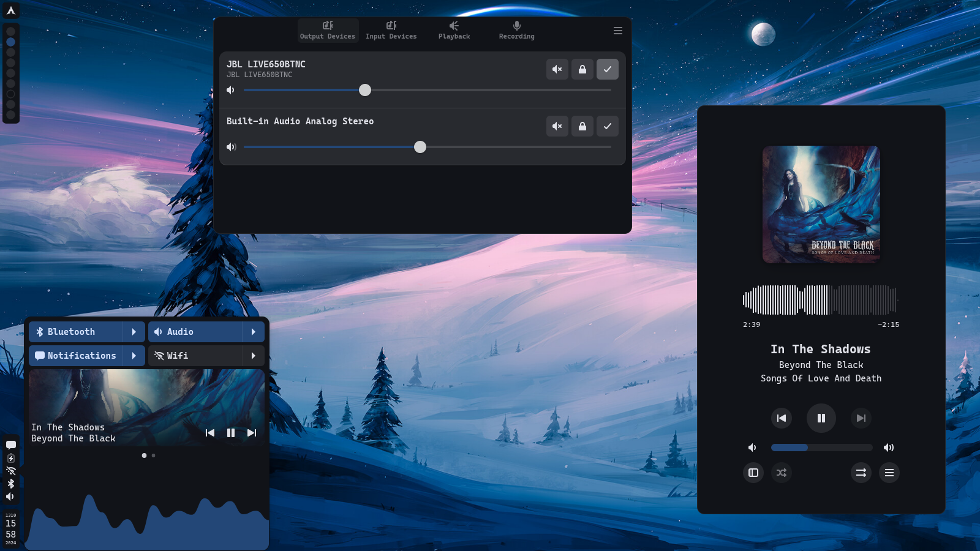980x551 pixels.
Task: Click the battery charging icon in side bar
Action: click(11, 459)
